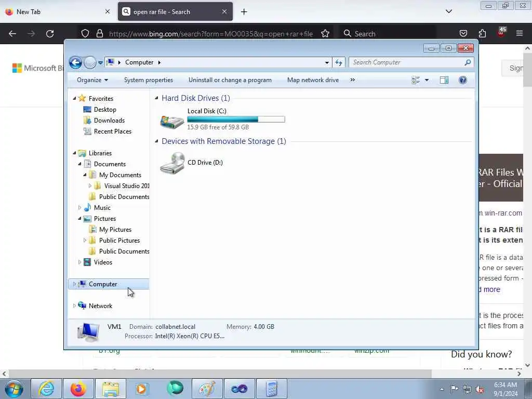Switch to the New Tab browser tab
Screen dimensions: 532x399
pyautogui.click(x=58, y=11)
